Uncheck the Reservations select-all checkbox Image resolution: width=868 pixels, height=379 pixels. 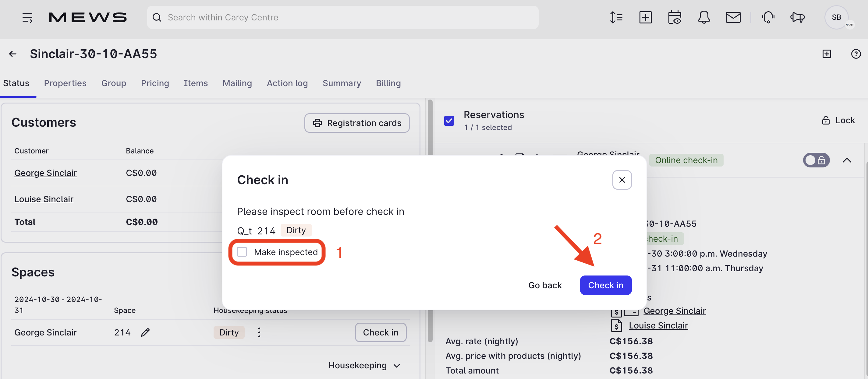[449, 121]
